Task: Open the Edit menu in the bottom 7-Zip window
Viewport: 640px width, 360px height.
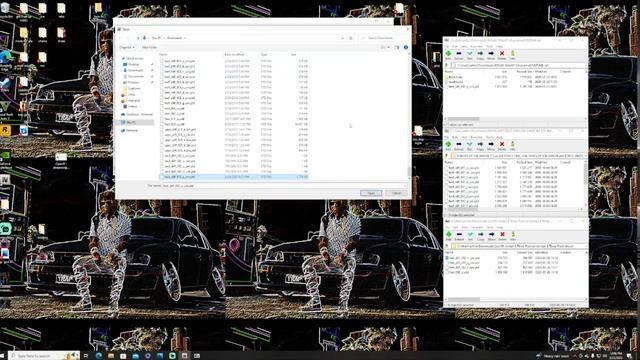Action: point(455,227)
